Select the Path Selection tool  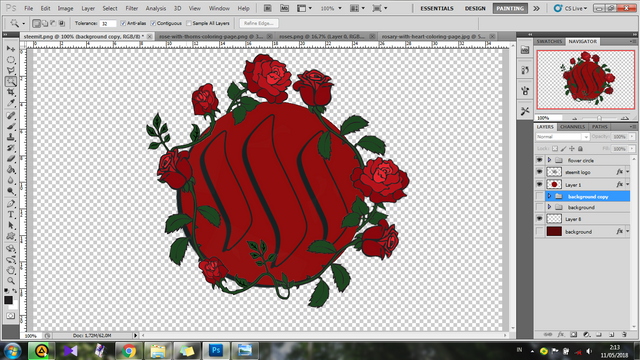(x=11, y=225)
